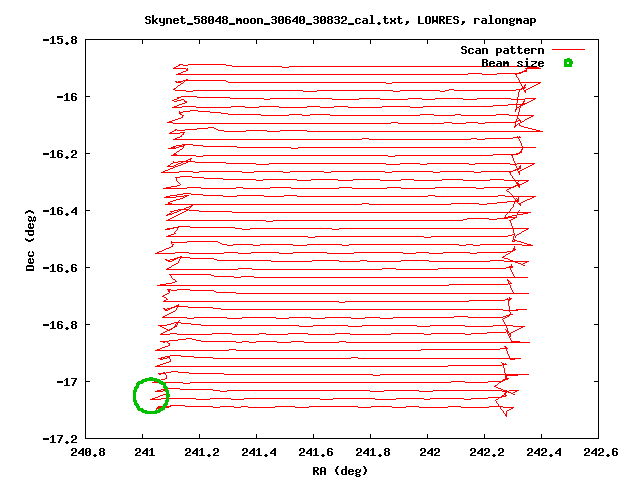Click the 242 tick label on the x-axis
The height and width of the screenshot is (480, 640).
tap(428, 452)
